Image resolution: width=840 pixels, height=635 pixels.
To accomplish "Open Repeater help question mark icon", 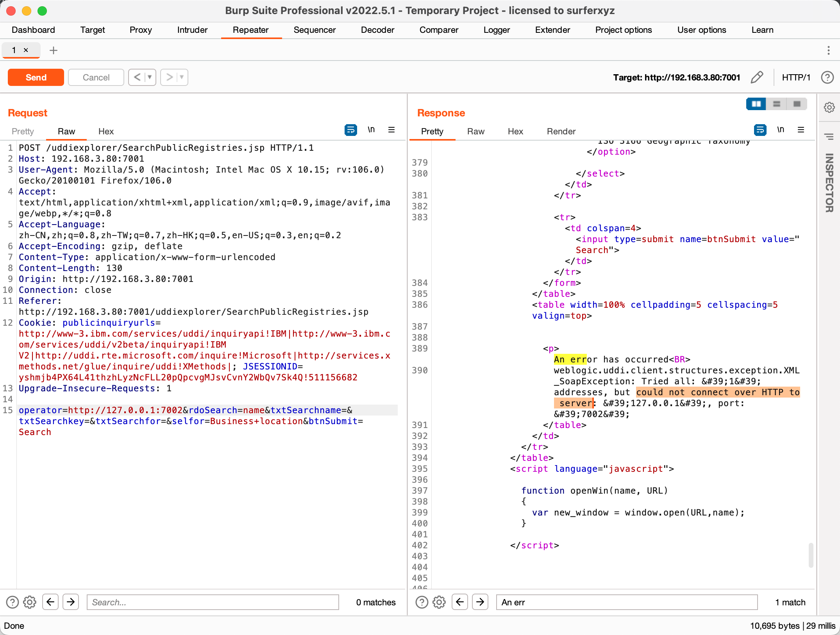I will pos(827,77).
